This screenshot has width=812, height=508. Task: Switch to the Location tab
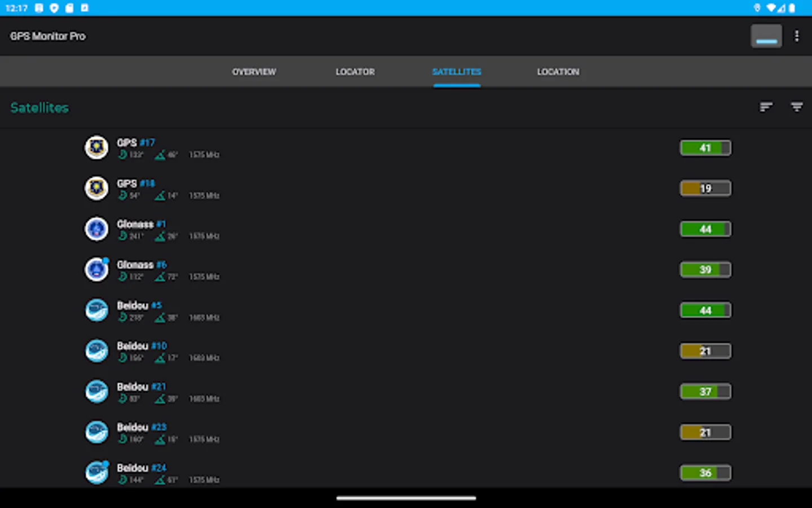(558, 72)
